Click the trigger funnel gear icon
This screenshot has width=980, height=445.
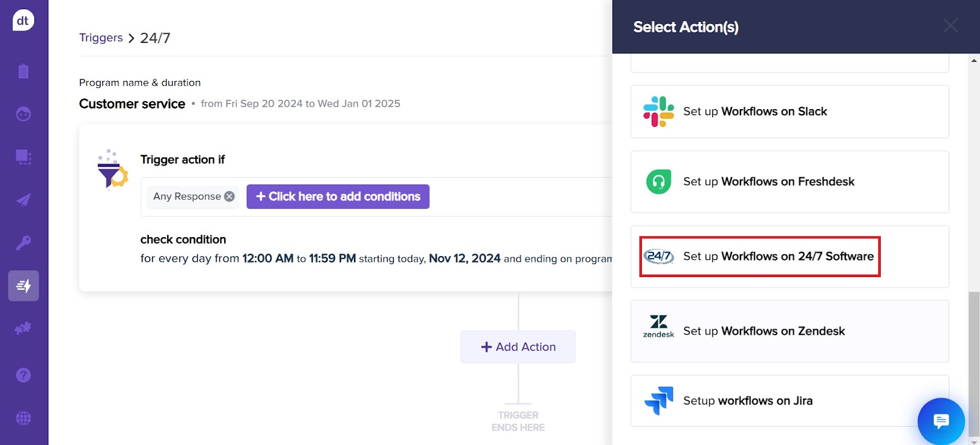click(x=112, y=169)
